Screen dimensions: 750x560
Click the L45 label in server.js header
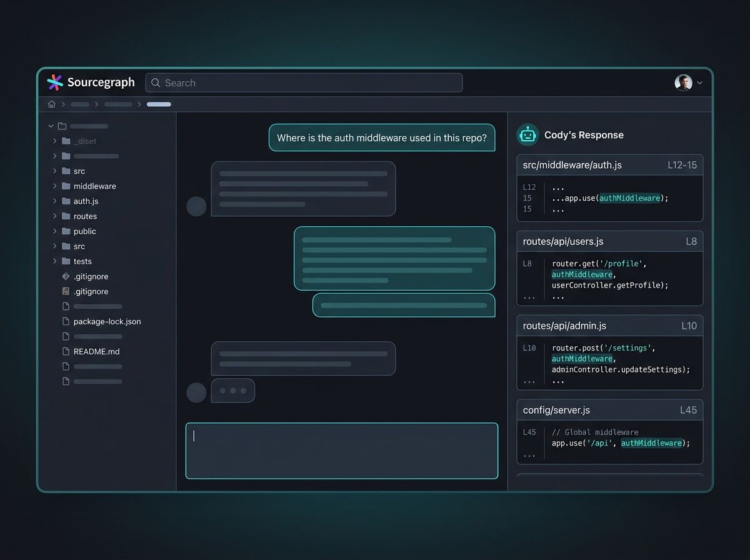click(688, 410)
